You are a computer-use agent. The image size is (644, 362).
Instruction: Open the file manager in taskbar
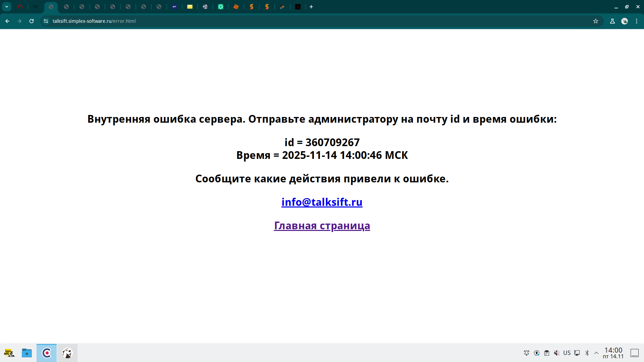[x=27, y=353]
